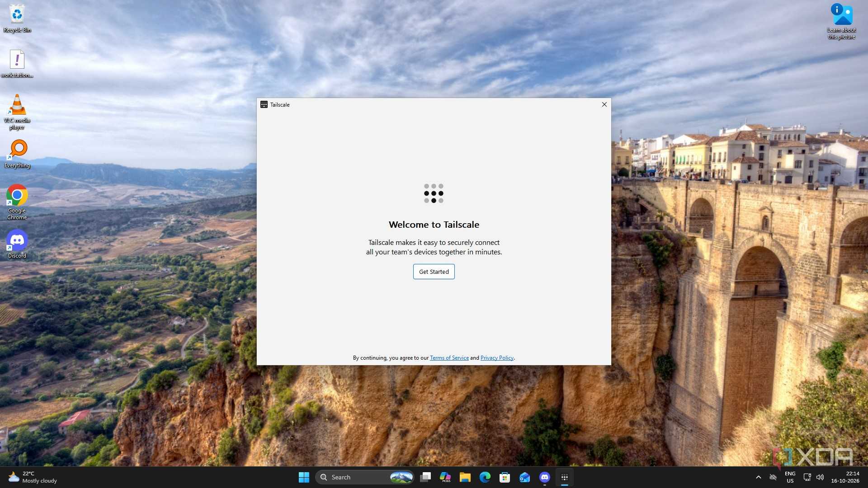Click the ENG US language indicator
The image size is (868, 488).
coord(790,477)
